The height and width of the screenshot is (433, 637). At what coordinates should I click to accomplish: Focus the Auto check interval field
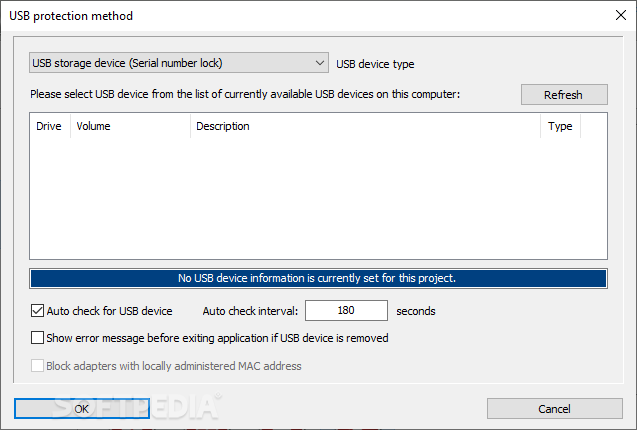click(x=346, y=310)
